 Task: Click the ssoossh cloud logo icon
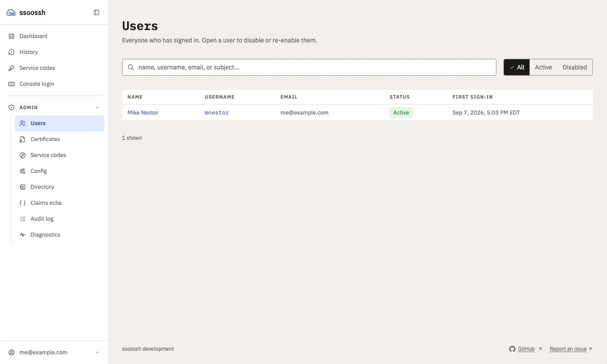click(x=11, y=12)
